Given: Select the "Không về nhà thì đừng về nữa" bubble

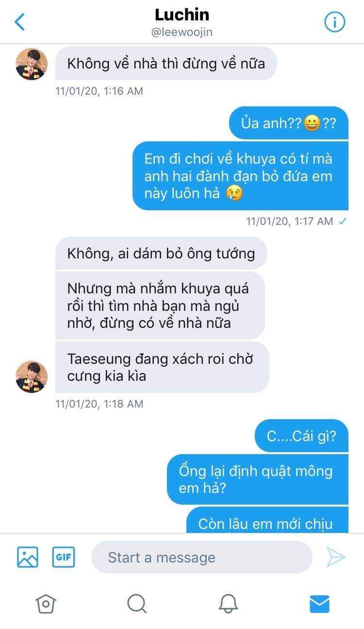Looking at the screenshot, I should pos(166,63).
